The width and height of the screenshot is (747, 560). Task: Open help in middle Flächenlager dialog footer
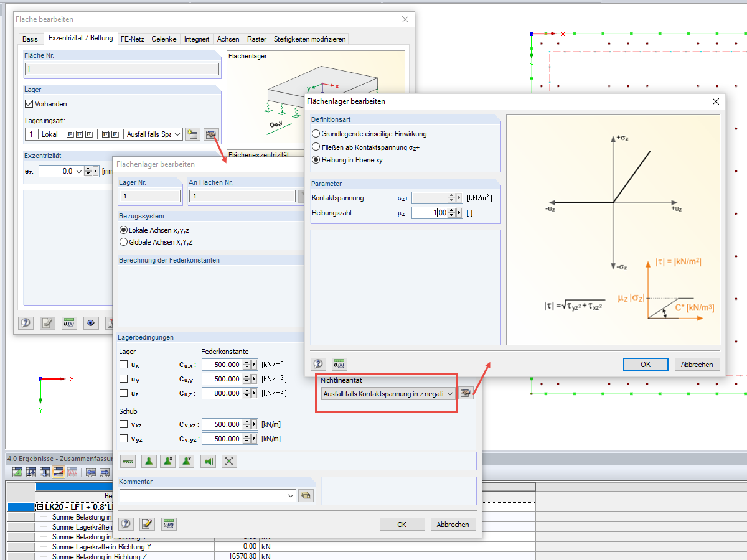pos(126,524)
